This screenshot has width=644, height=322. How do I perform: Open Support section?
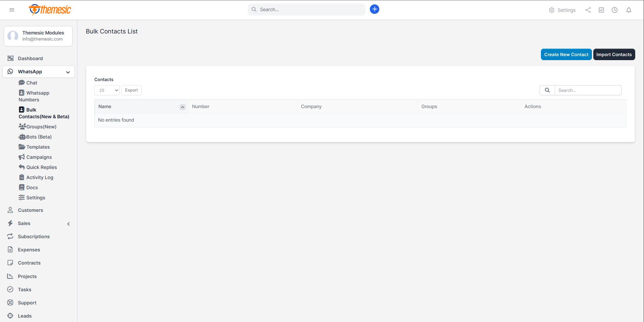27,303
